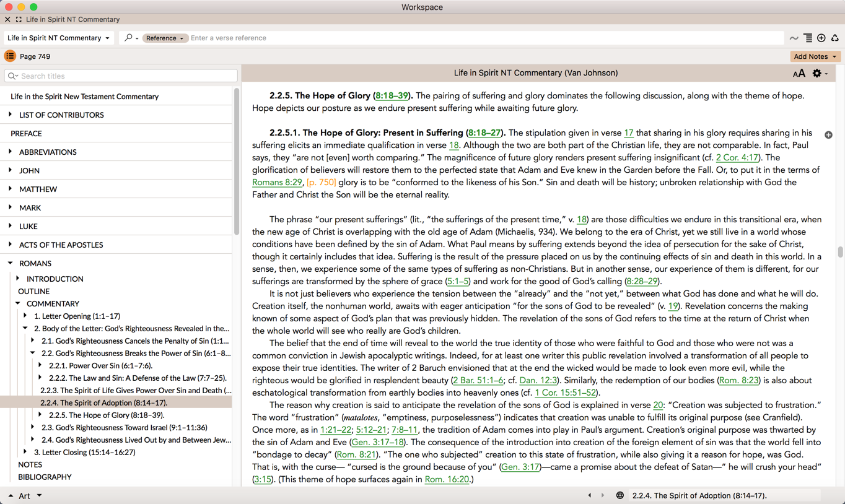Open the Rom. 16:20 link

(x=447, y=480)
